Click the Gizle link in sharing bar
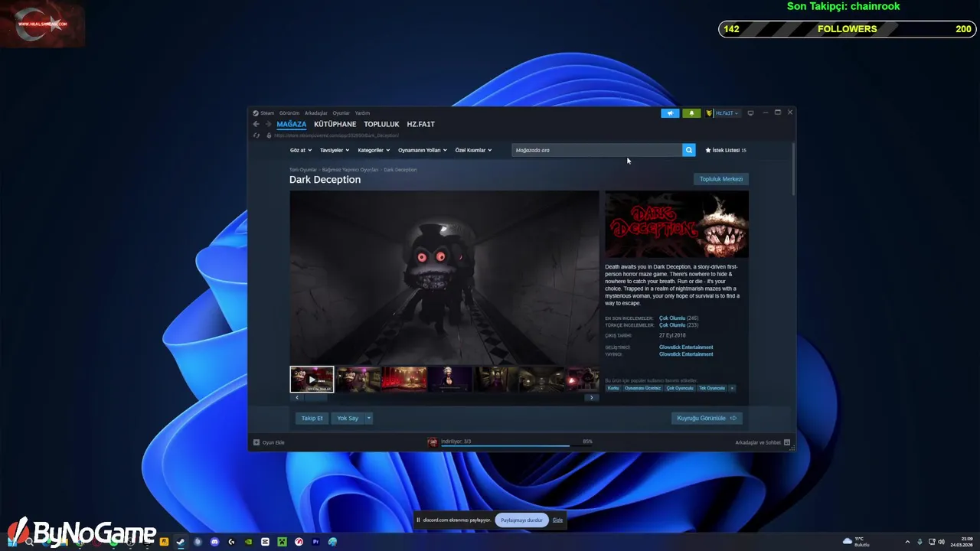This screenshot has height=551, width=980. [x=557, y=520]
